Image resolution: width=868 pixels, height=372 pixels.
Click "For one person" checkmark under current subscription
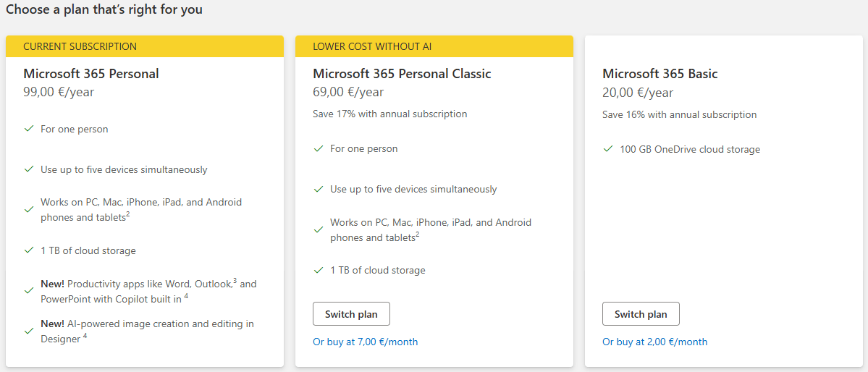[x=29, y=129]
